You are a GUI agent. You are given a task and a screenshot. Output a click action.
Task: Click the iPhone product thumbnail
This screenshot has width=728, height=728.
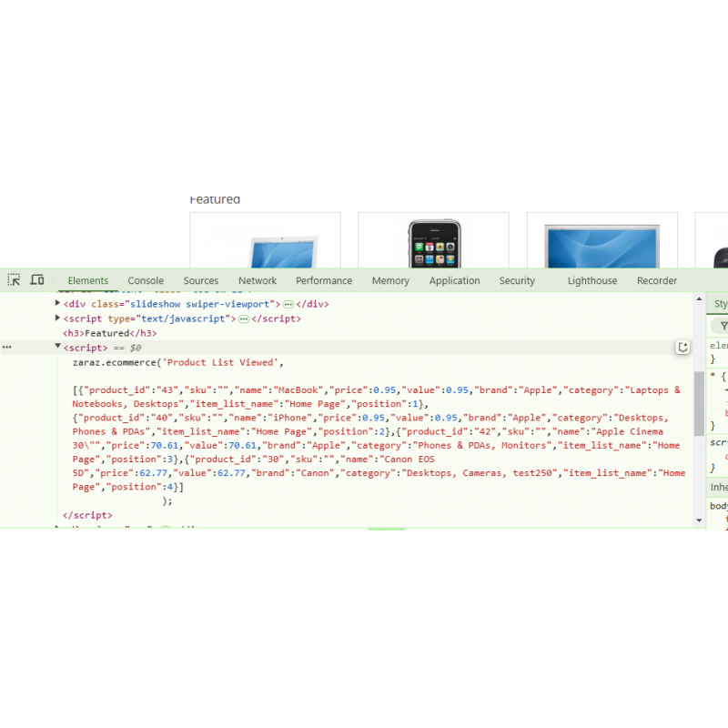[434, 240]
